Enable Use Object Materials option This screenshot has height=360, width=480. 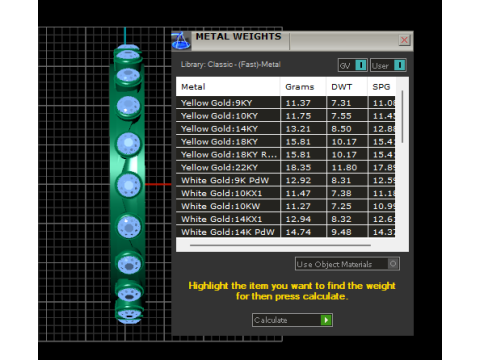click(x=393, y=264)
